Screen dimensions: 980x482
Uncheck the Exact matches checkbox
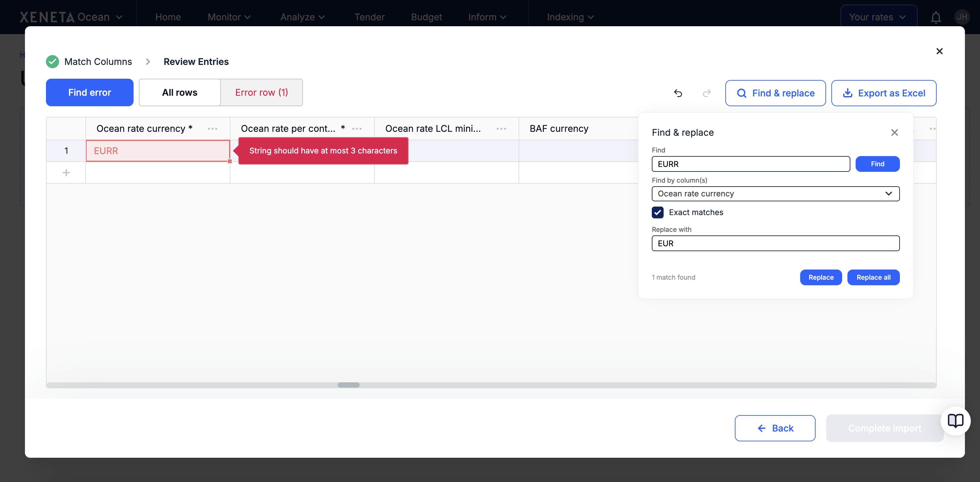657,212
